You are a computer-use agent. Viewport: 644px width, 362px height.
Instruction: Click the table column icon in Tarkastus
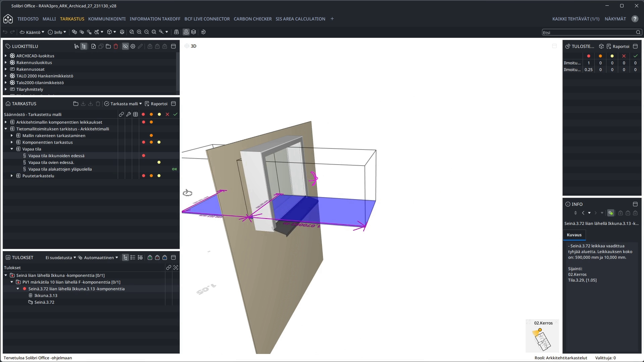click(x=136, y=114)
